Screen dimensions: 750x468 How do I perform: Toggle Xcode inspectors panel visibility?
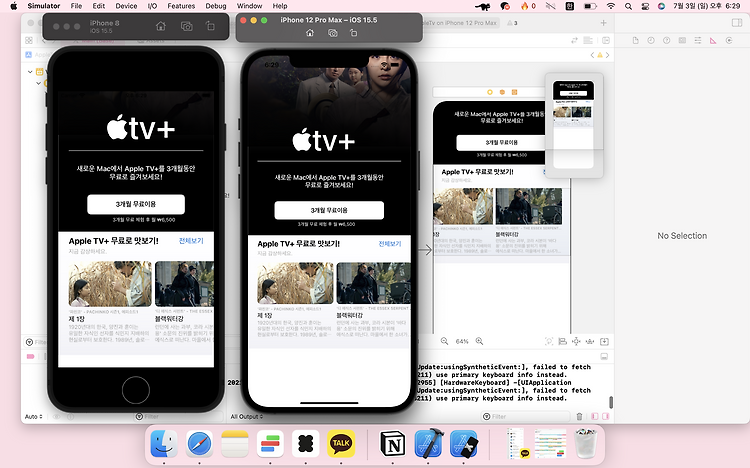[737, 23]
